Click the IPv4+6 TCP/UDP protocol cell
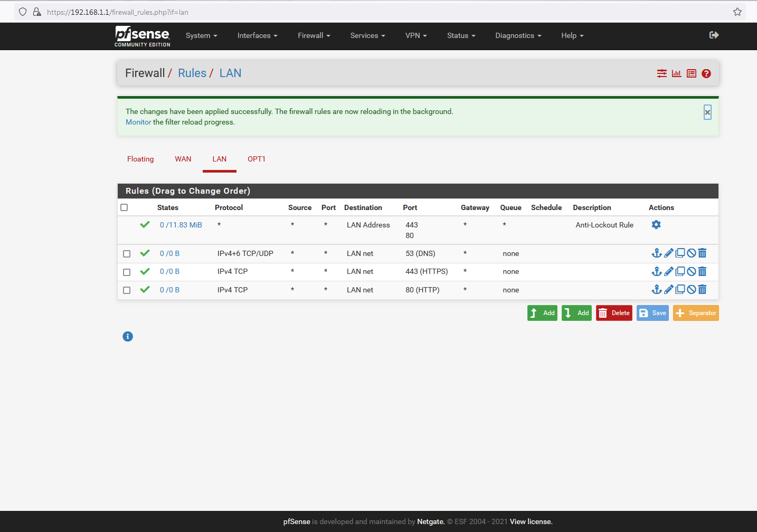This screenshot has width=757, height=532. (245, 253)
